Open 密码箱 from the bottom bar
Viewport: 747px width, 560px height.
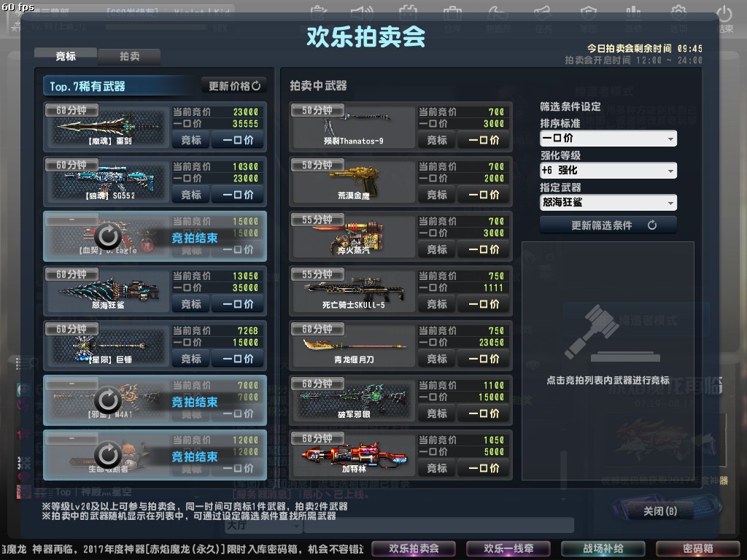697,548
